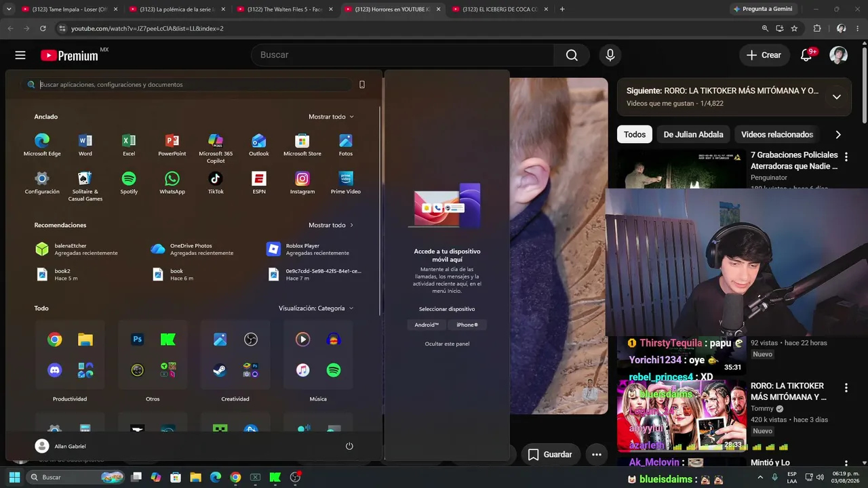Open more actions menu beside Guardar
The width and height of the screenshot is (868, 488).
(597, 455)
